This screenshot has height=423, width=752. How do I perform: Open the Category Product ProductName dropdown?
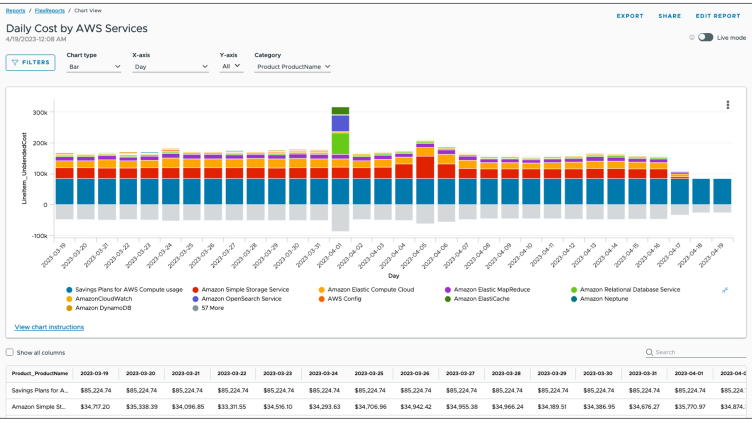(292, 67)
